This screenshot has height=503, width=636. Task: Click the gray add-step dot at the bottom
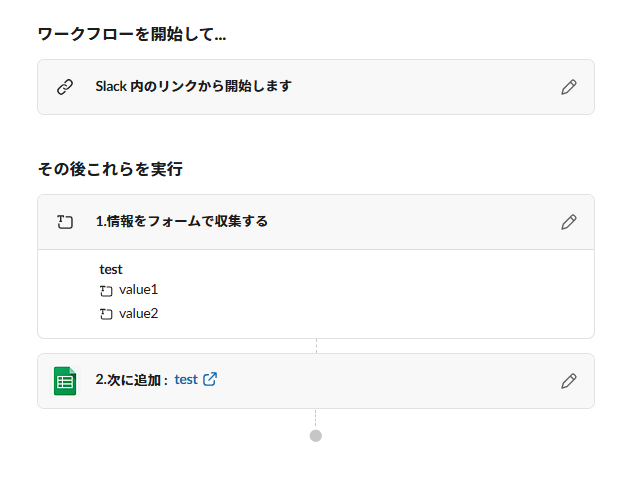click(316, 435)
